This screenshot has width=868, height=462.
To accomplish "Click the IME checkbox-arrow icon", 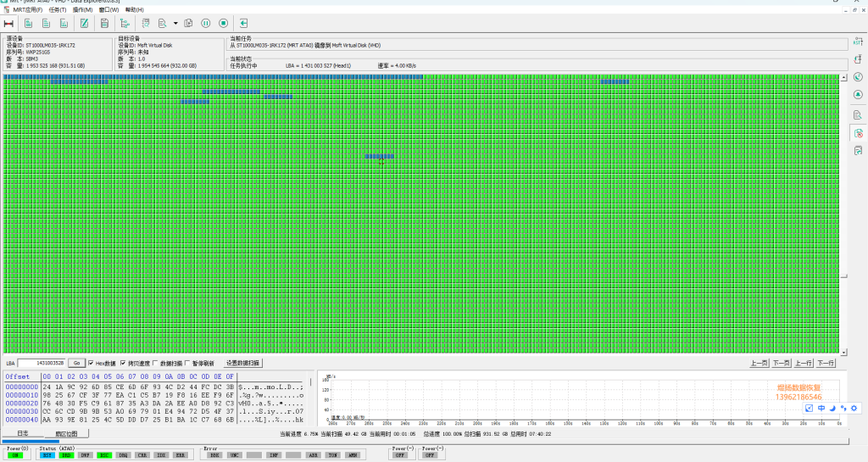I will (809, 408).
